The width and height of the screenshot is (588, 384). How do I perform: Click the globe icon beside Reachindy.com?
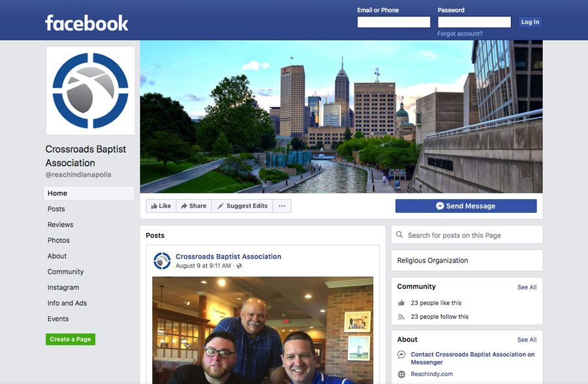[401, 374]
